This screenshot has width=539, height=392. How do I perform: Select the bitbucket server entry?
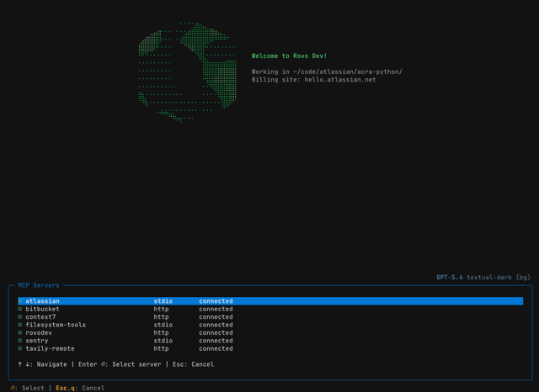pos(270,309)
